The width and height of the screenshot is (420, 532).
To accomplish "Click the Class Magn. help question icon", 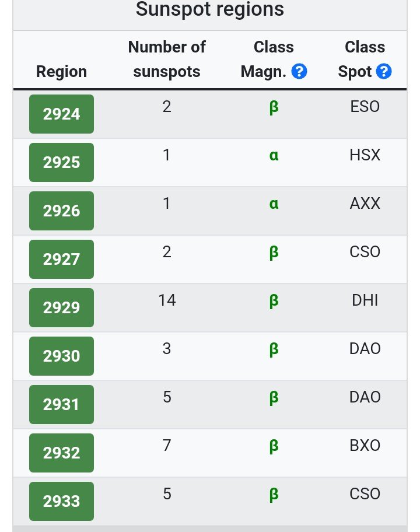I will (299, 72).
